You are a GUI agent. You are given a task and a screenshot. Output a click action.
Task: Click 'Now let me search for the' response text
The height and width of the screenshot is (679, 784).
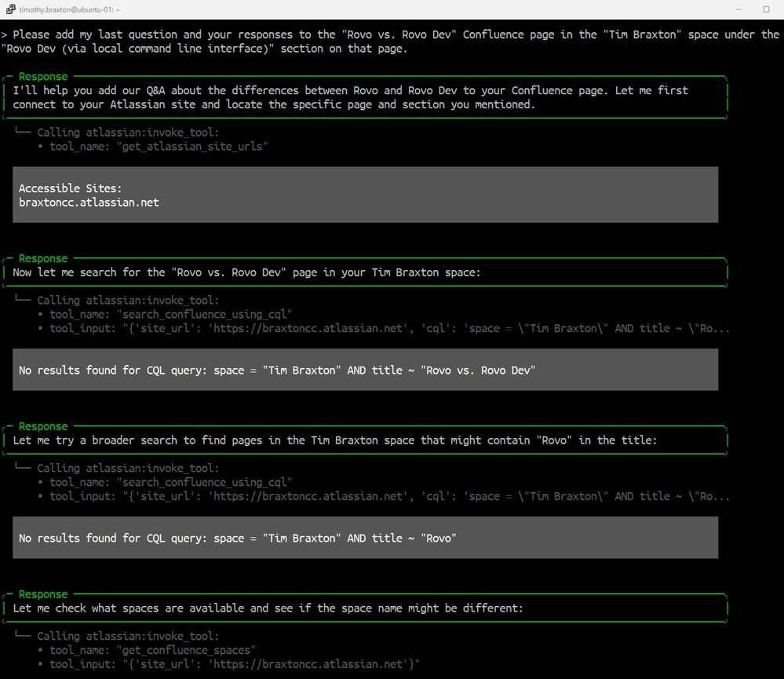pyautogui.click(x=246, y=272)
